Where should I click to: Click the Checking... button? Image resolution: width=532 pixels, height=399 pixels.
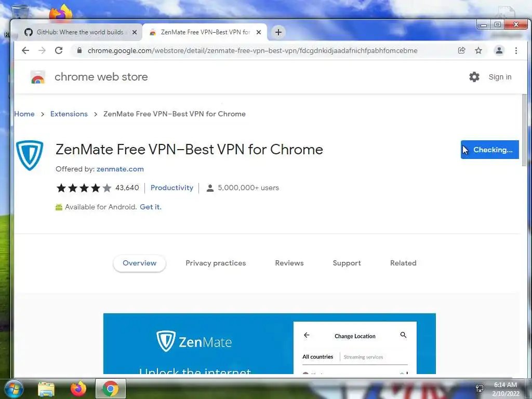(x=489, y=150)
